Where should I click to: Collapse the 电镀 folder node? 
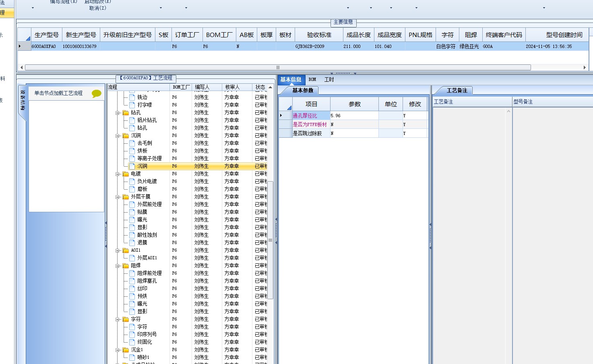click(118, 174)
